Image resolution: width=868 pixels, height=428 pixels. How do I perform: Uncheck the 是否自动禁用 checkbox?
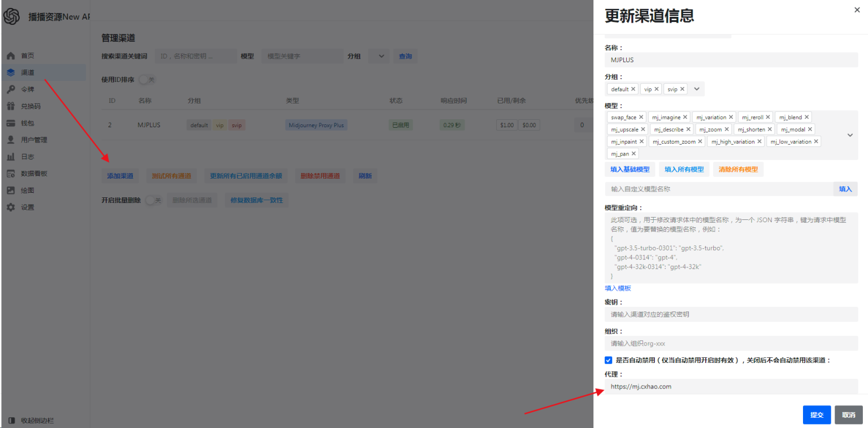(x=608, y=360)
